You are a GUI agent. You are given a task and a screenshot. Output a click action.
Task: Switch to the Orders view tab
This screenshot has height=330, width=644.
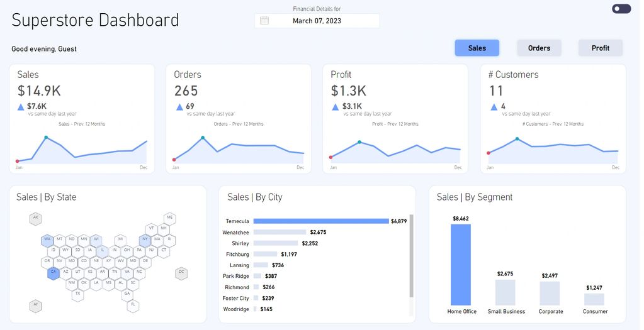[539, 48]
